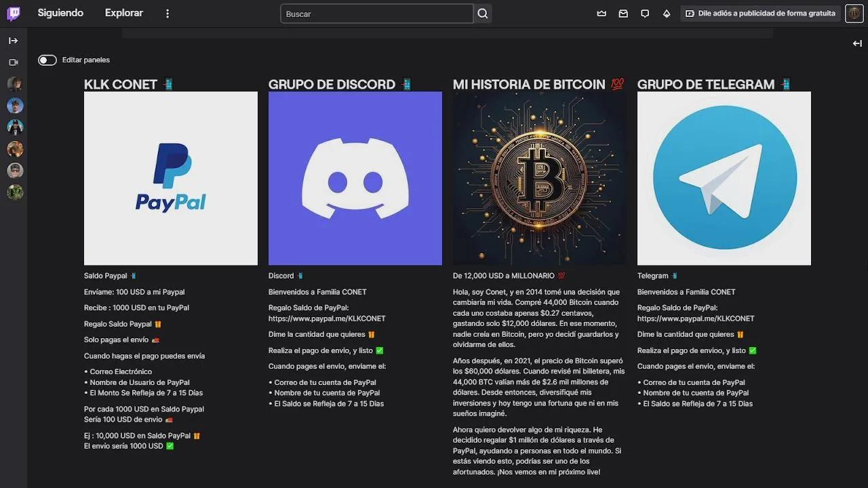This screenshot has height=488, width=868.
Task: Open the three-dot more options menu
Action: 167,14
